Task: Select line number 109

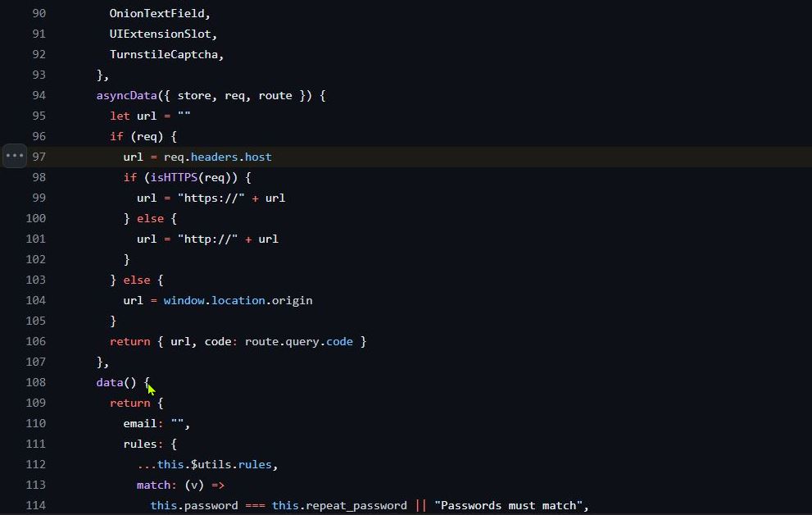Action: [36, 403]
